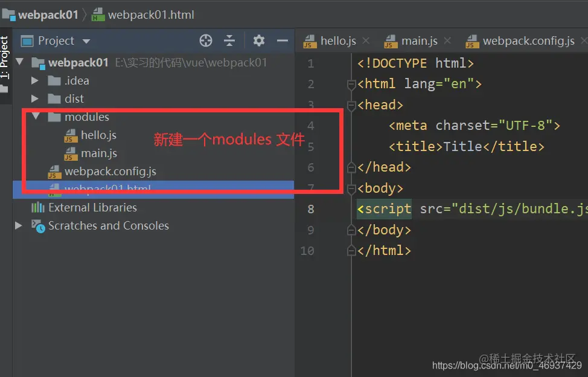
Task: Click the closing body tag on line 9
Action: tap(384, 230)
